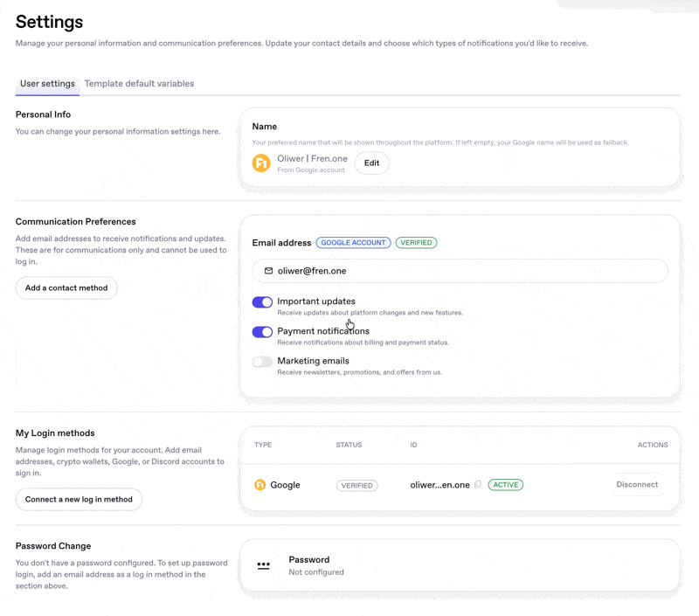Click the STATUS column header

(349, 445)
